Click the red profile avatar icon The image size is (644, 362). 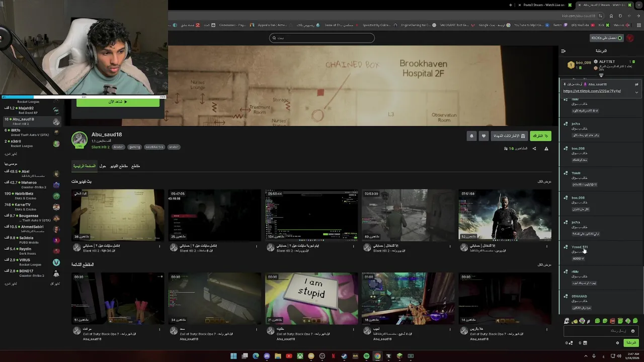(630, 38)
